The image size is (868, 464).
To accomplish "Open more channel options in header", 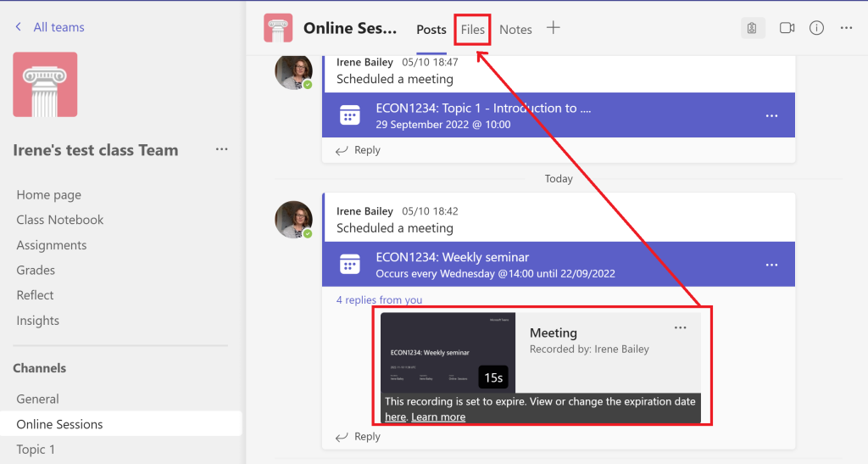I will click(847, 28).
